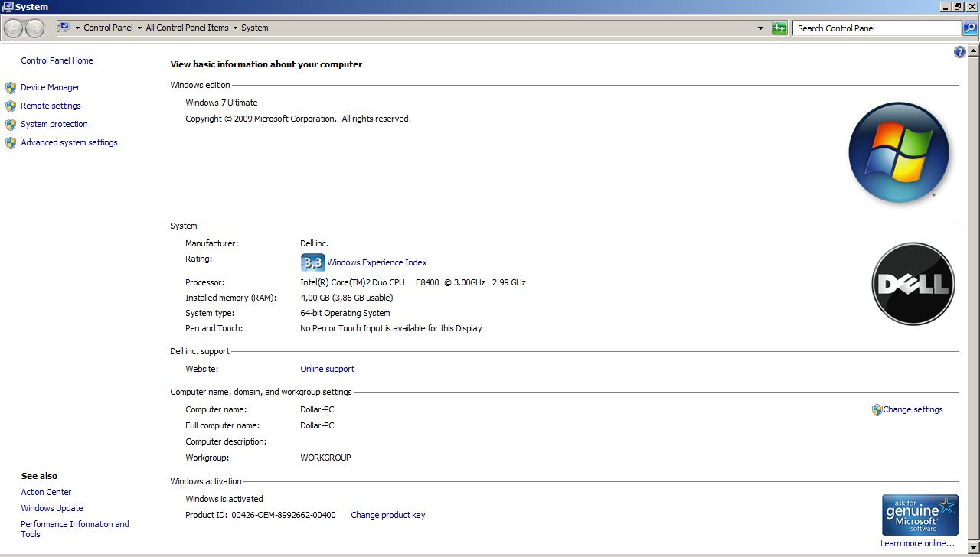Click the search magnifier icon
This screenshot has height=557, width=980.
[x=970, y=28]
